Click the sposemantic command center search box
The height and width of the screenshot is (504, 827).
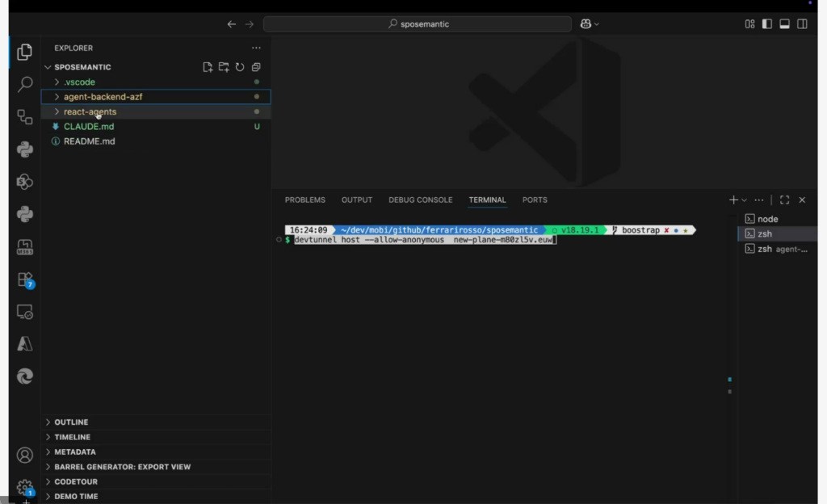pyautogui.click(x=418, y=23)
